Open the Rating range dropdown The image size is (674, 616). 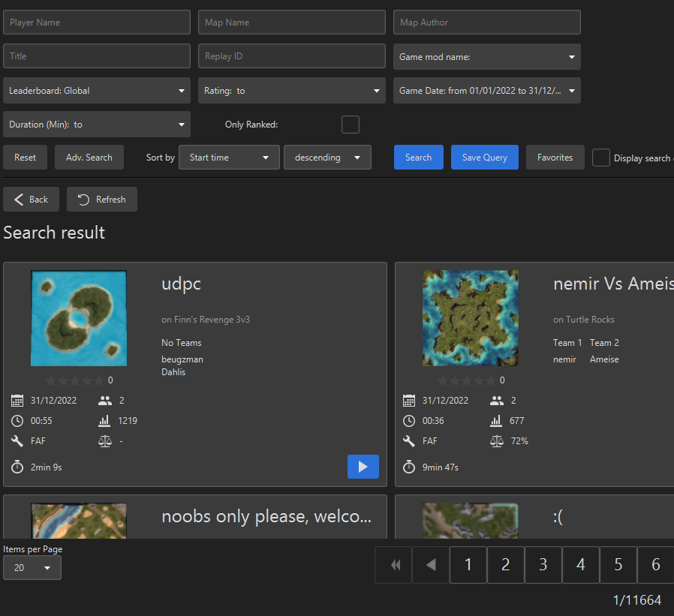[291, 91]
